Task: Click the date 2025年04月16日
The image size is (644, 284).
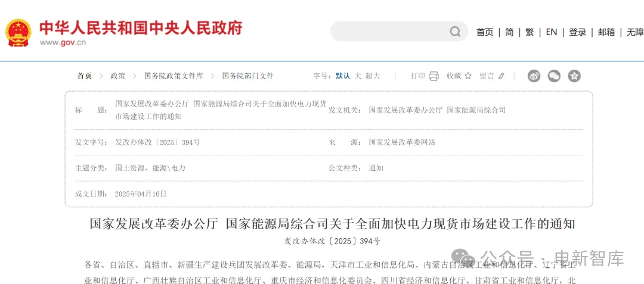Action: (x=141, y=194)
